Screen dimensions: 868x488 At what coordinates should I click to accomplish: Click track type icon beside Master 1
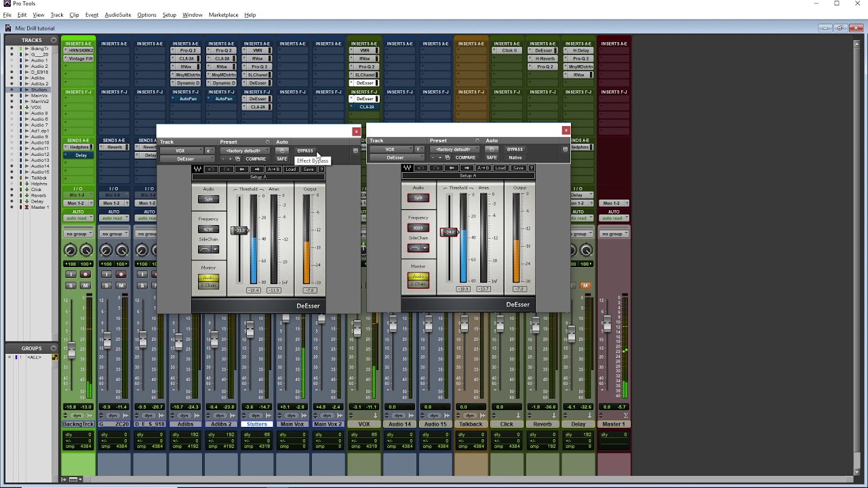pos(27,207)
